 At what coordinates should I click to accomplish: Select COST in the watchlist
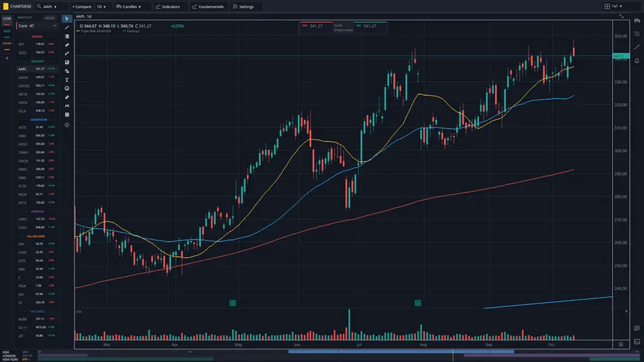36,227
